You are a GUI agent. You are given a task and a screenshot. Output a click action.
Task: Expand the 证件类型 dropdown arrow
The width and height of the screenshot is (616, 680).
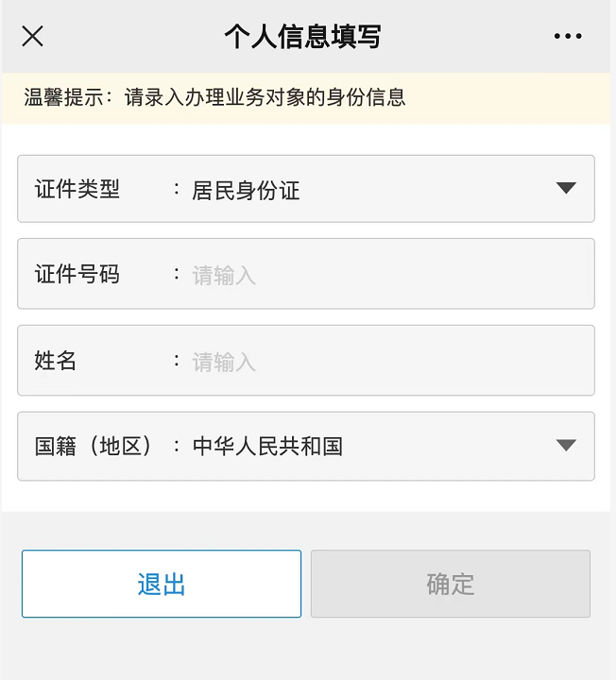click(x=566, y=188)
